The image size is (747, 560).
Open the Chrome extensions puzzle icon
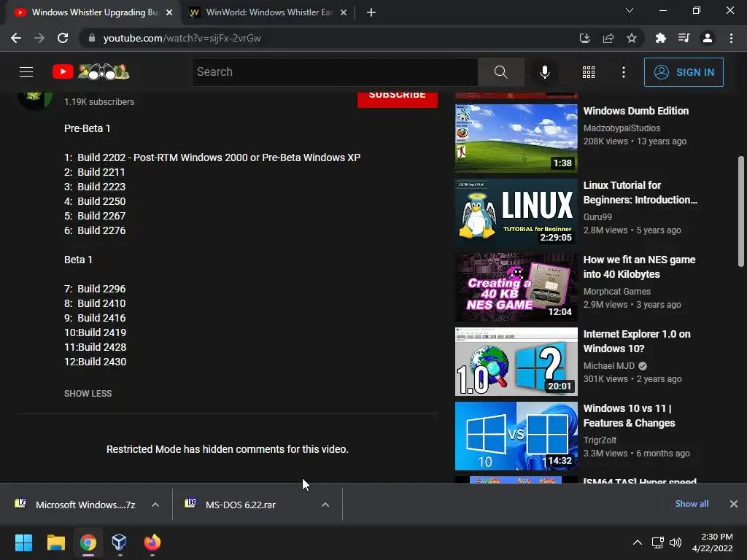[x=661, y=38]
